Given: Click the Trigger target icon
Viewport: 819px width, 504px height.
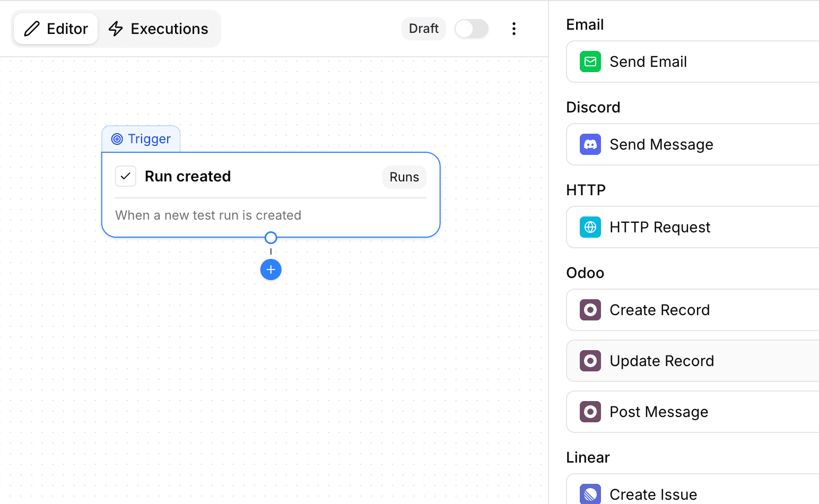Looking at the screenshot, I should tap(117, 139).
